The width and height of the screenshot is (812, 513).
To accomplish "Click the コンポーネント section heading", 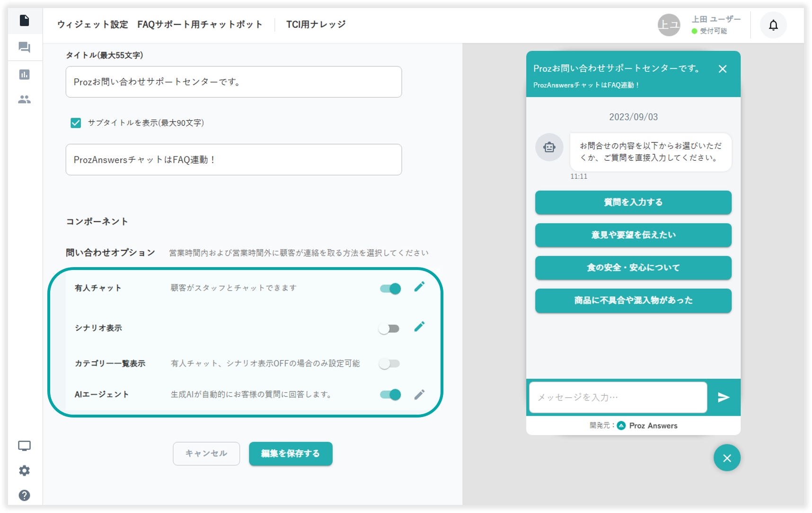I will (x=97, y=221).
